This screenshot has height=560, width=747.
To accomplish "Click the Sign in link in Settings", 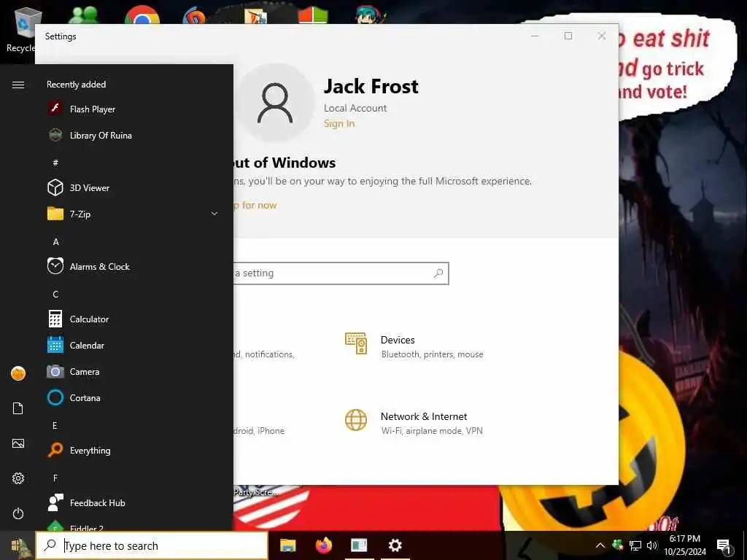I will point(339,123).
